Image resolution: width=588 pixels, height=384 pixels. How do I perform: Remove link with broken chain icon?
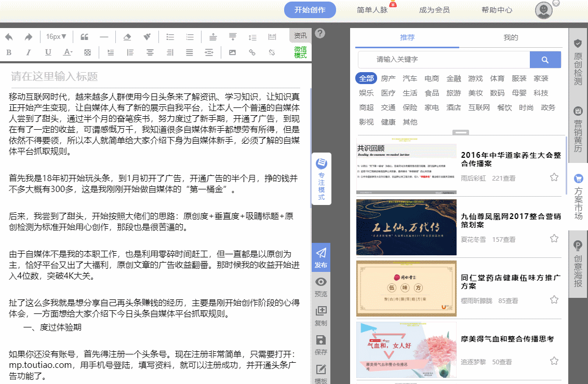pos(272,52)
